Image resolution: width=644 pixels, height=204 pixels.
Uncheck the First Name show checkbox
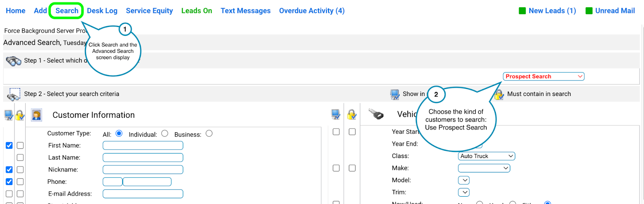pos(9,146)
